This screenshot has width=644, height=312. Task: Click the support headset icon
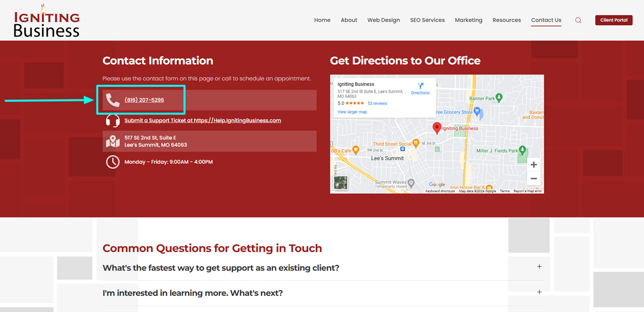(113, 120)
